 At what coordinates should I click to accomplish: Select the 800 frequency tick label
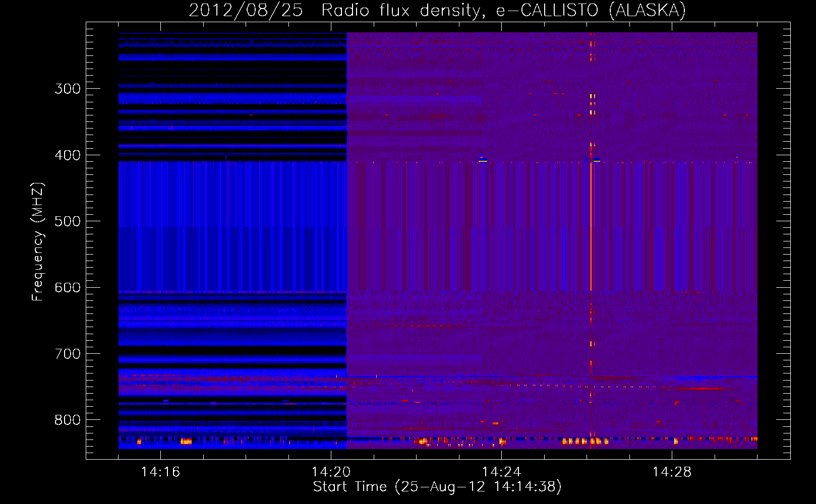[68, 420]
